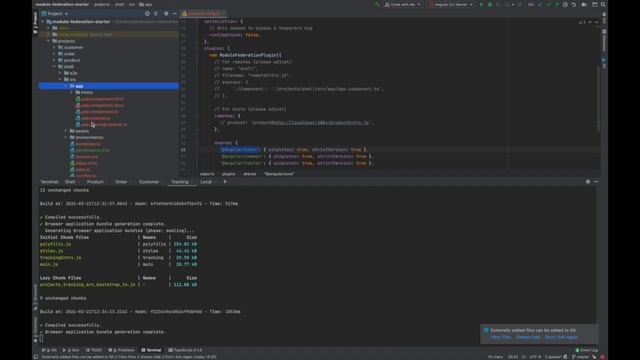
Task: Open the TODO tool window button
Action: 94,350
